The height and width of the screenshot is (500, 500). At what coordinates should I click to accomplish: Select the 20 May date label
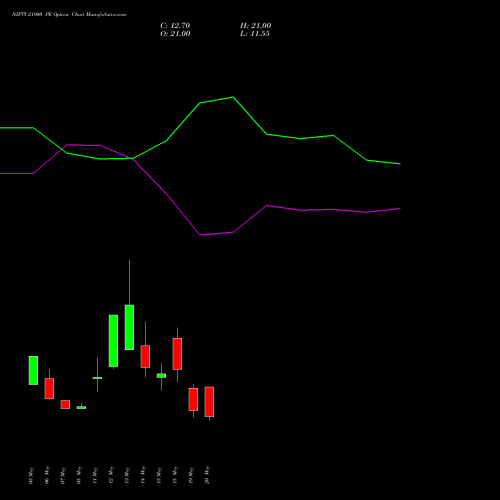click(207, 475)
